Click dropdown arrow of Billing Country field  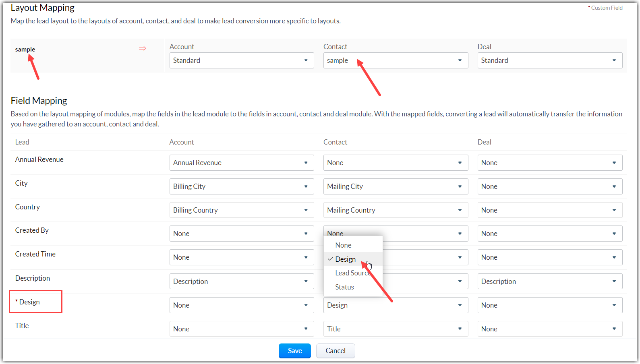pyautogui.click(x=306, y=210)
